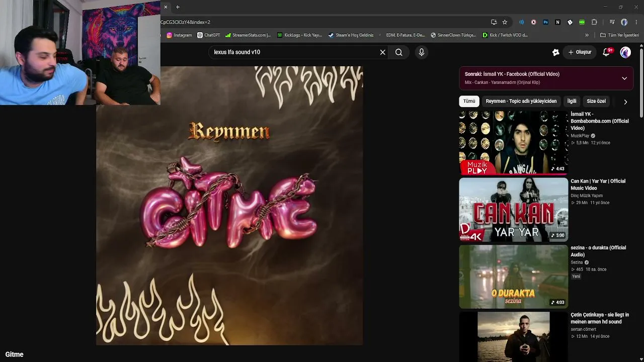The width and height of the screenshot is (644, 362).
Task: Open the green NX extension icon
Action: click(582, 22)
